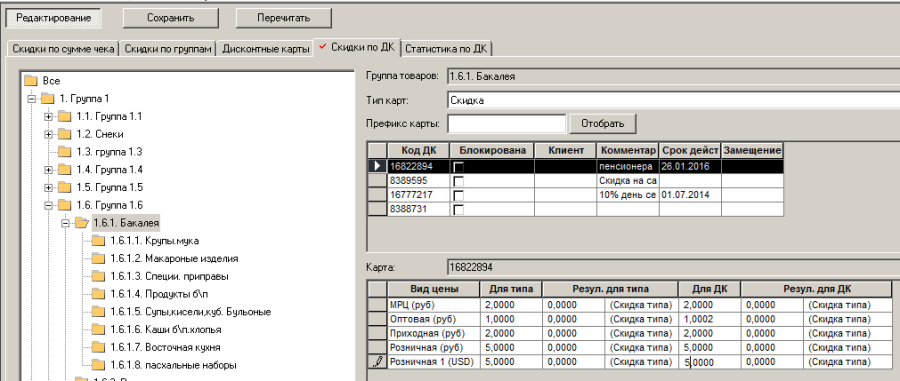Select tree item 1.3. группа 1.3
The image size is (900, 381).
109,152
